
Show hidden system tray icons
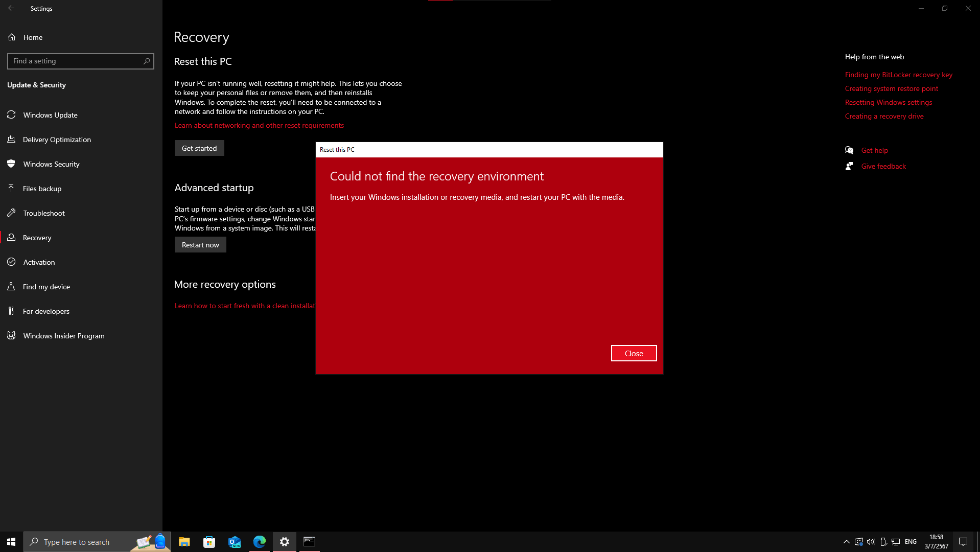[x=846, y=542]
